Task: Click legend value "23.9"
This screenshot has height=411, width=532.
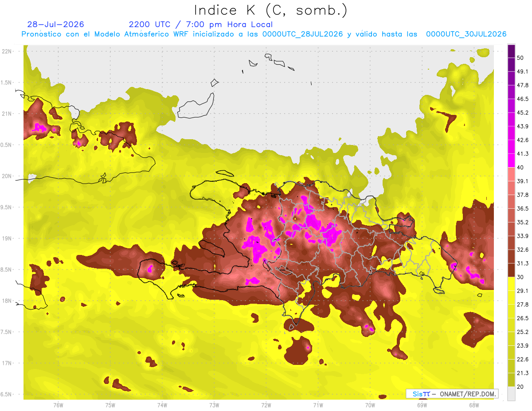Action: pyautogui.click(x=522, y=345)
